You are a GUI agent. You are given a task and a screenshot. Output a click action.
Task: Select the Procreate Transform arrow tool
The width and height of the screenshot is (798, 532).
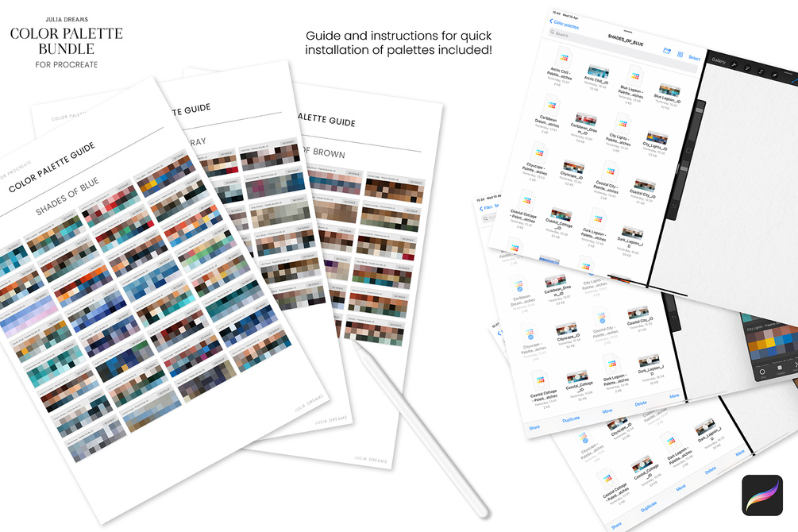point(775,75)
